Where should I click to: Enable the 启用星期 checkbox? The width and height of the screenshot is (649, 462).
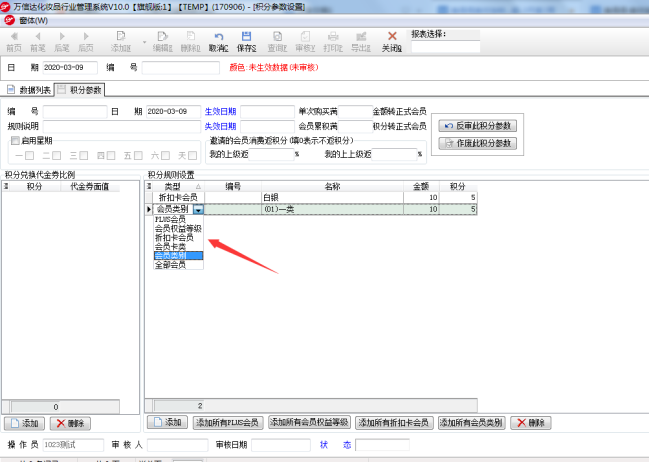[x=15, y=141]
